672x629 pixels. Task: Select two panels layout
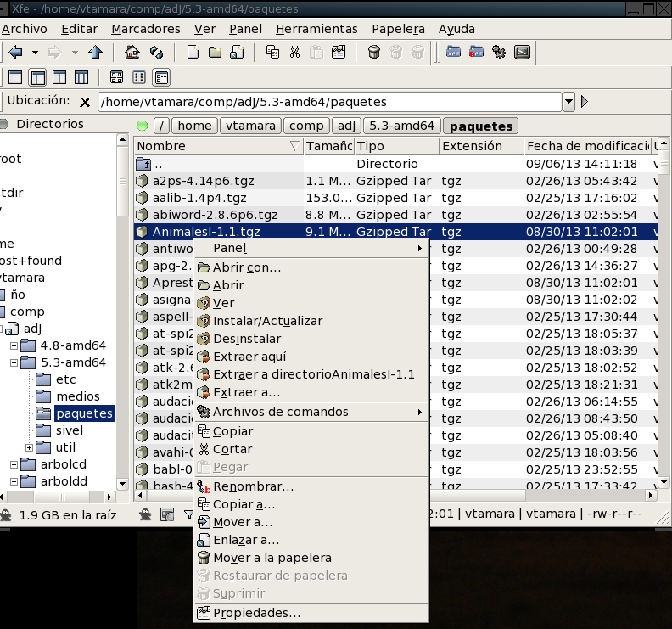click(59, 77)
